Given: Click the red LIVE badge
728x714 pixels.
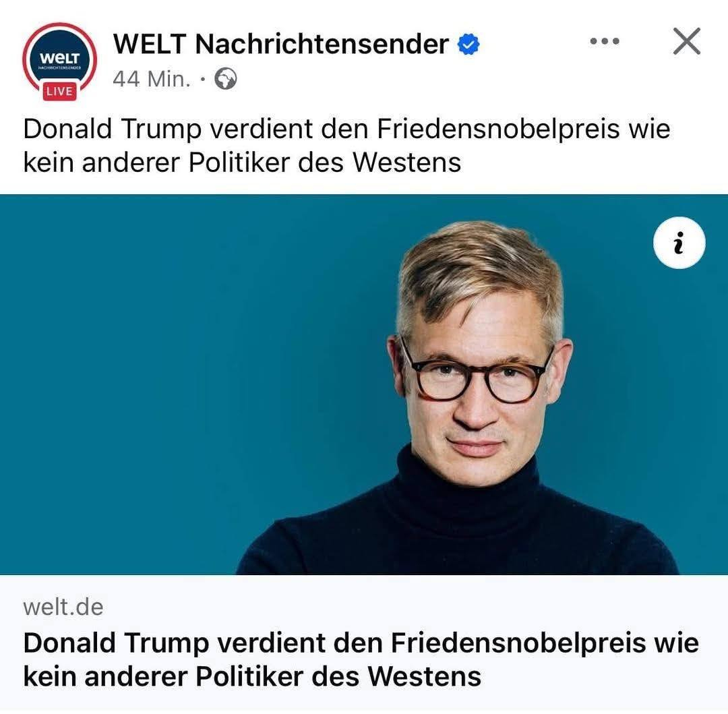Looking at the screenshot, I should click(59, 91).
